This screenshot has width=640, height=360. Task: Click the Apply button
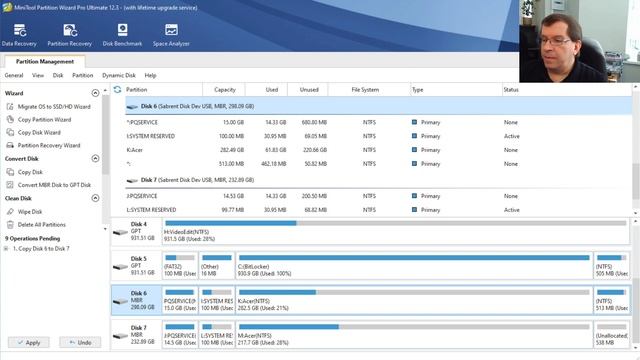tap(29, 342)
